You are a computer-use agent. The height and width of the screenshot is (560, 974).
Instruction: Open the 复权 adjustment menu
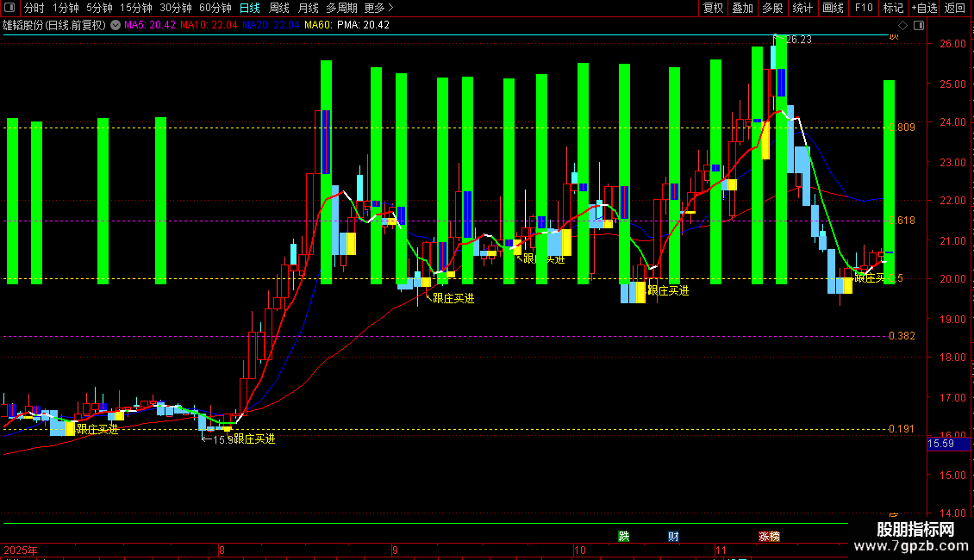[x=713, y=8]
